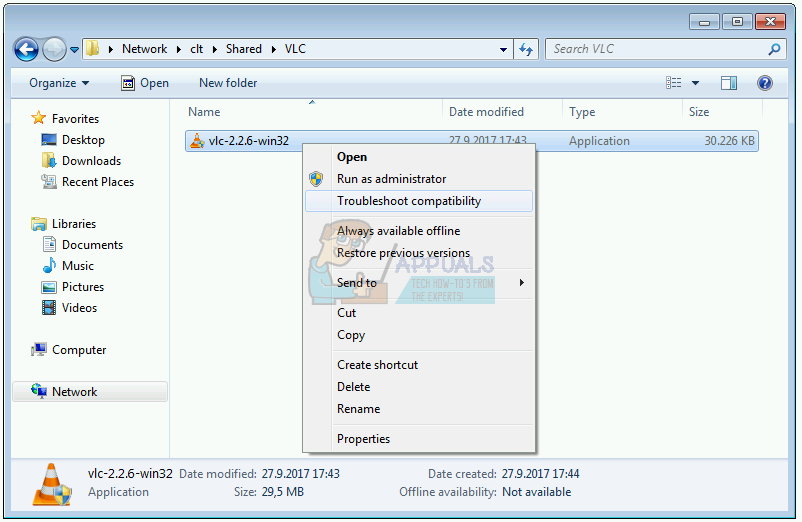Choose Delete from the context menu
The width and height of the screenshot is (802, 522).
pyautogui.click(x=419, y=387)
